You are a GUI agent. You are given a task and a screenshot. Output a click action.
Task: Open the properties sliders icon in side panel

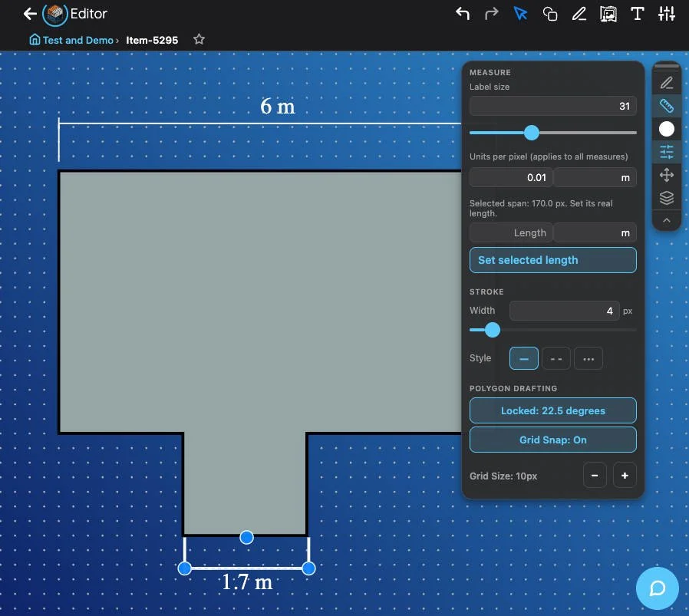pyautogui.click(x=666, y=152)
